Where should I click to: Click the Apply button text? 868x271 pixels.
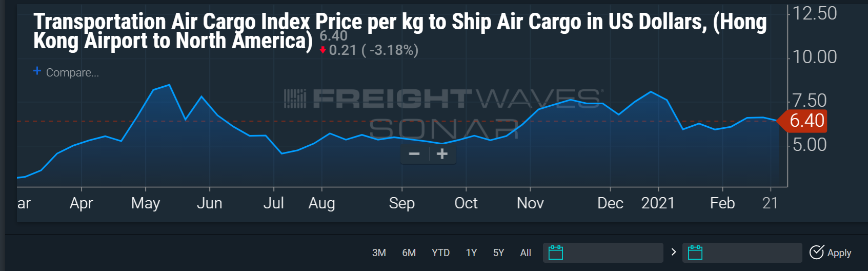coord(839,253)
